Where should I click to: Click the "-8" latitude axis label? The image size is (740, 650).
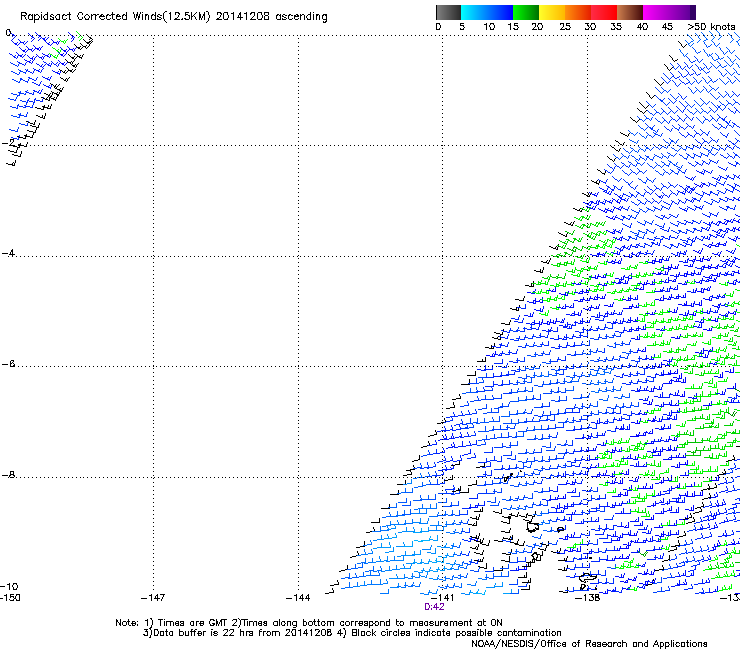[8, 475]
